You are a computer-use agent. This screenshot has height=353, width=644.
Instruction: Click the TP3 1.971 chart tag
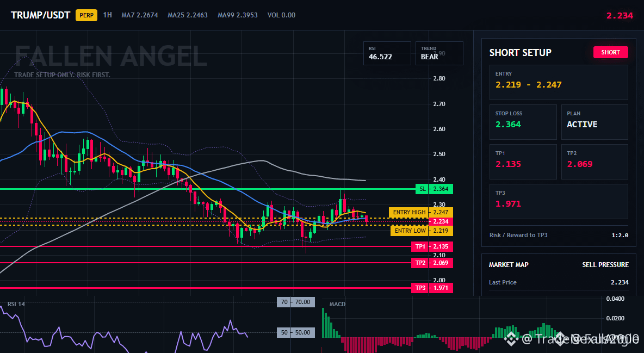coord(432,288)
